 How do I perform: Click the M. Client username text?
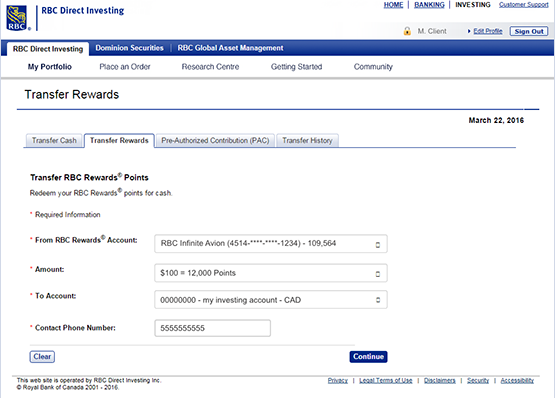[x=432, y=31]
